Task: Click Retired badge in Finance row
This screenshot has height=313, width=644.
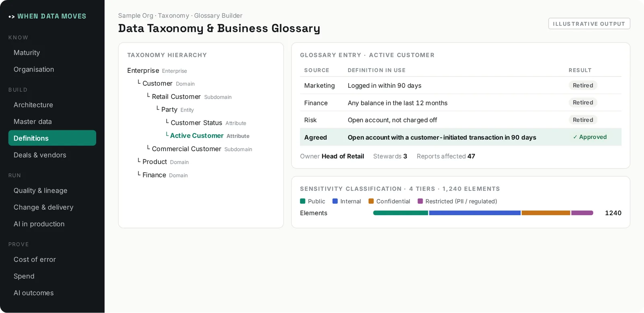Action: [583, 103]
